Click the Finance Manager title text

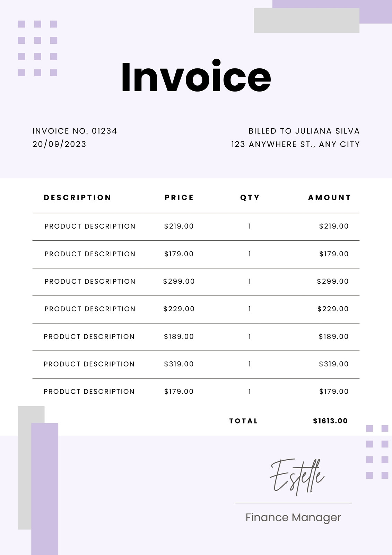[x=293, y=517]
